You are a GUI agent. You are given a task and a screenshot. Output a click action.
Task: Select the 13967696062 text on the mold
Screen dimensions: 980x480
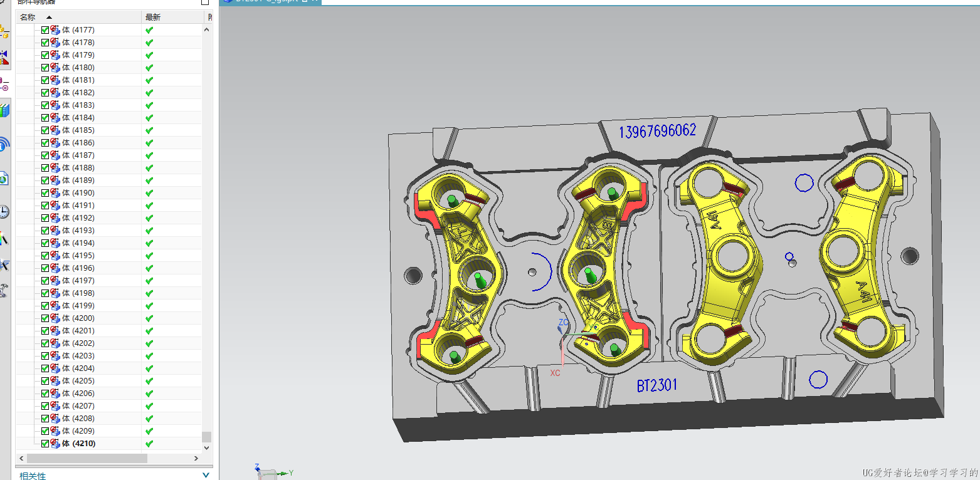(658, 131)
